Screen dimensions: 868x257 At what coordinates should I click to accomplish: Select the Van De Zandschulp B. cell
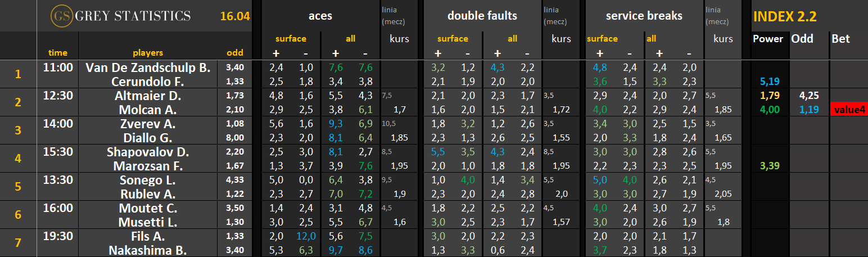point(148,67)
